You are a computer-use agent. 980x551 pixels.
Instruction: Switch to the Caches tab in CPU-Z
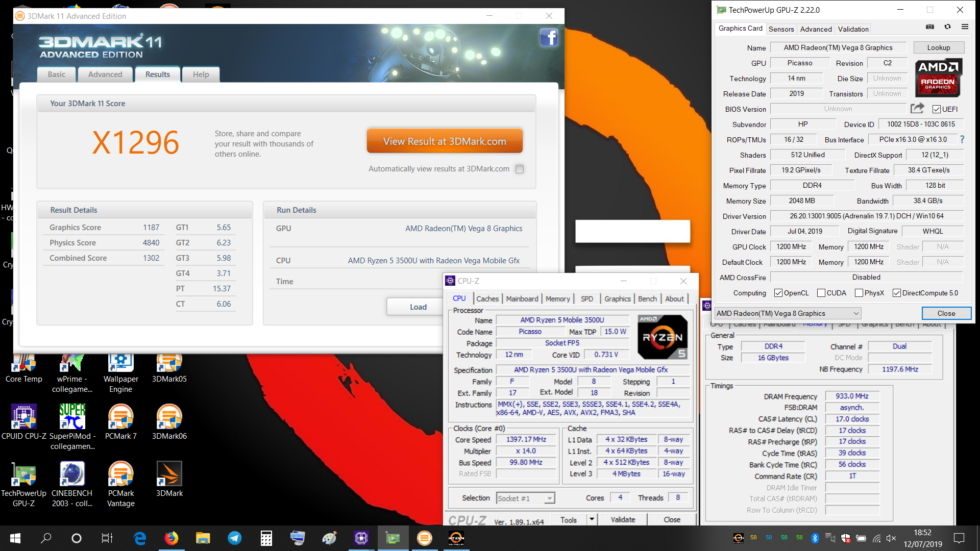click(x=487, y=299)
